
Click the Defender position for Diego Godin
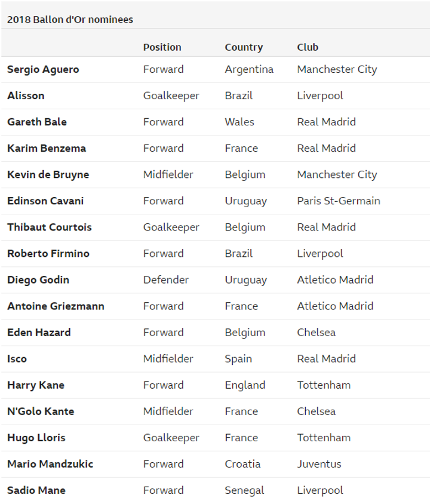tap(166, 279)
